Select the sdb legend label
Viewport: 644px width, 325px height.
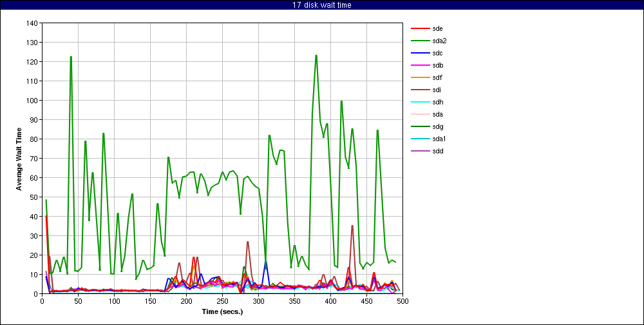click(437, 65)
